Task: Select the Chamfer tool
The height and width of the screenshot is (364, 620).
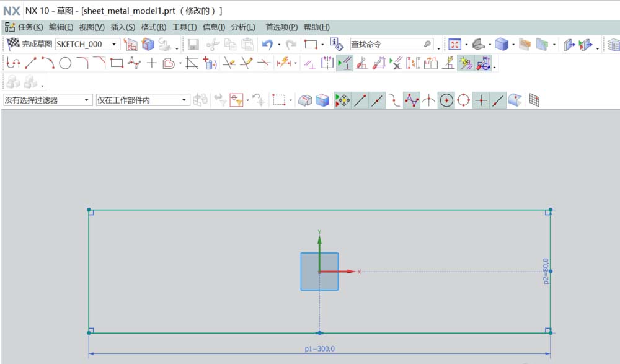Action: tap(100, 63)
